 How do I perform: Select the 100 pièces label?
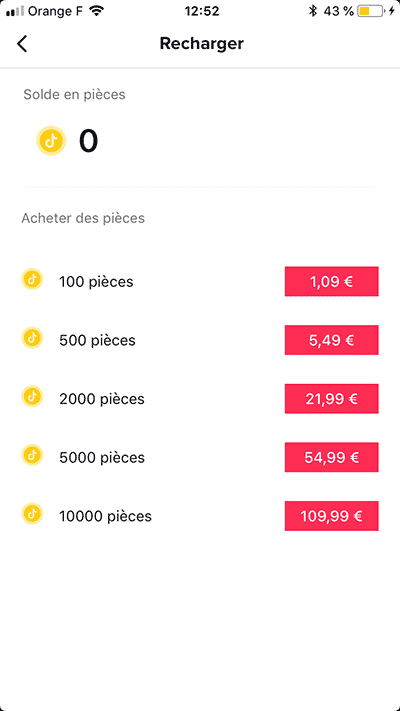pos(96,282)
